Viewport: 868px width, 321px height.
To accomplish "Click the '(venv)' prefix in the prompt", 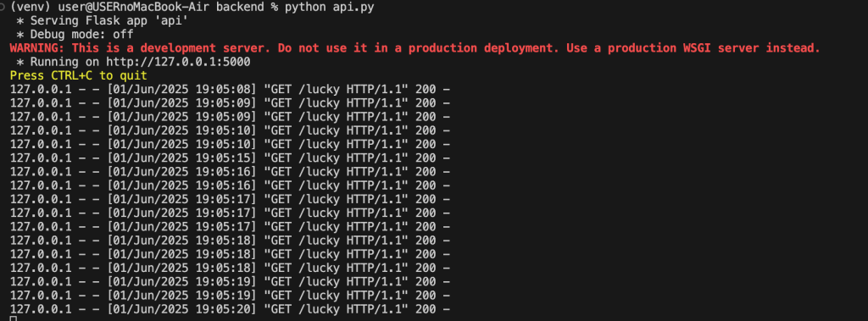I will point(31,8).
